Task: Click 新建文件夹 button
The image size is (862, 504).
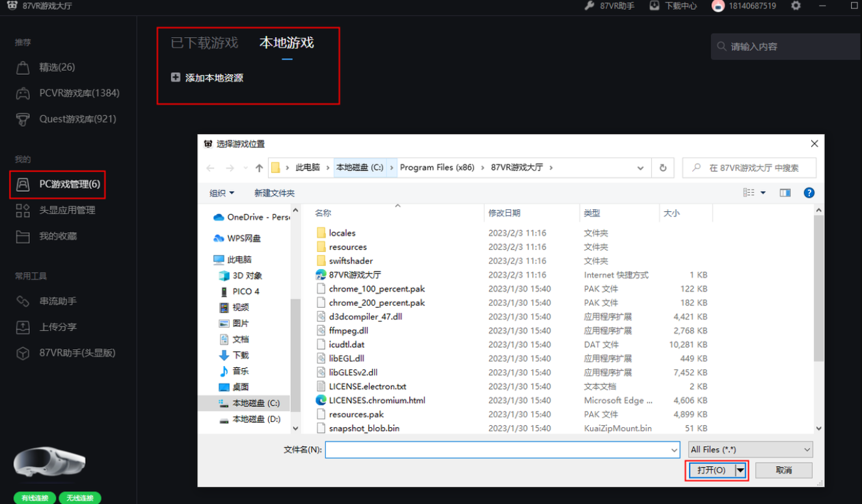Action: (x=275, y=193)
